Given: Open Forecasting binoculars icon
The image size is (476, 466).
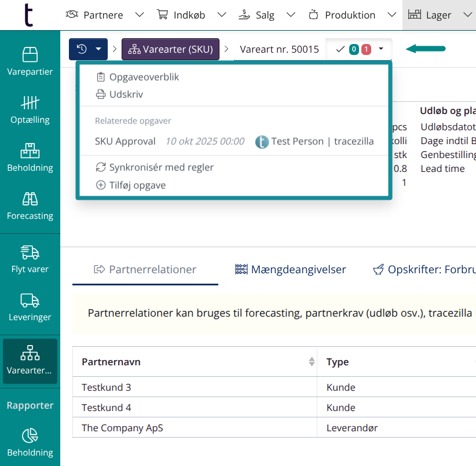Looking at the screenshot, I should [x=30, y=199].
